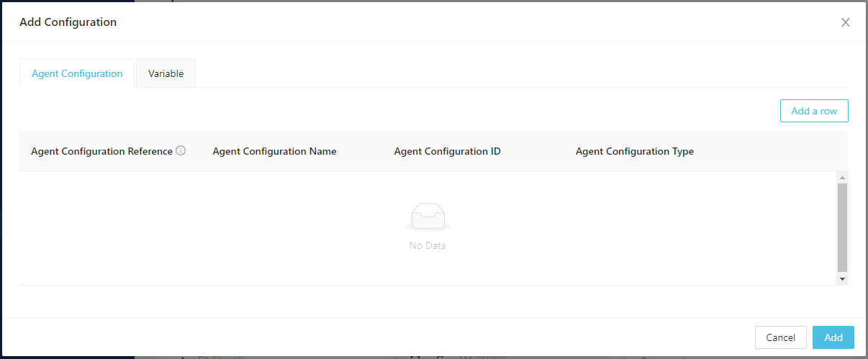Image resolution: width=868 pixels, height=359 pixels.
Task: Click the empty inbox No Data icon
Action: [428, 217]
